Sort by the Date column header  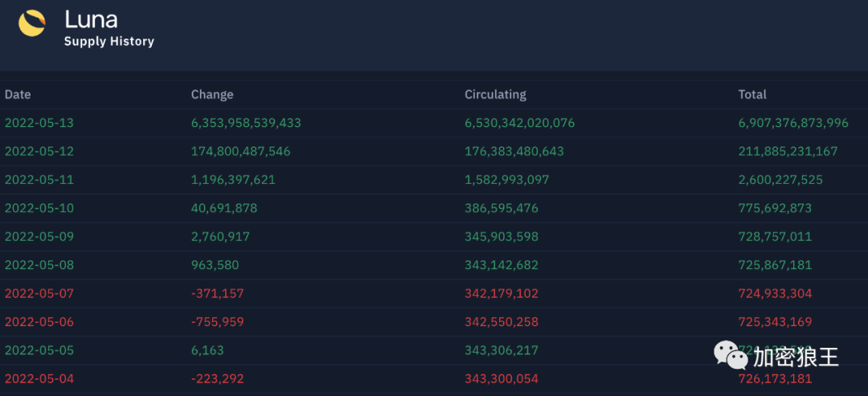pyautogui.click(x=18, y=95)
